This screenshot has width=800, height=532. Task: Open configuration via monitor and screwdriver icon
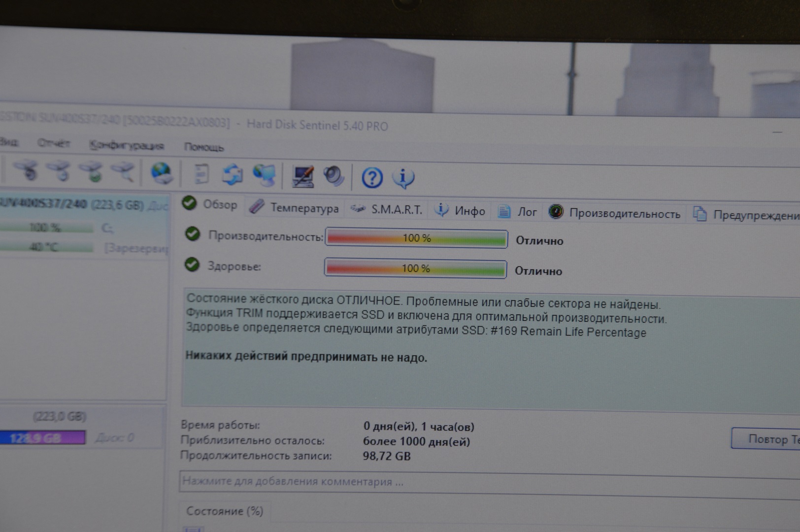(x=303, y=176)
